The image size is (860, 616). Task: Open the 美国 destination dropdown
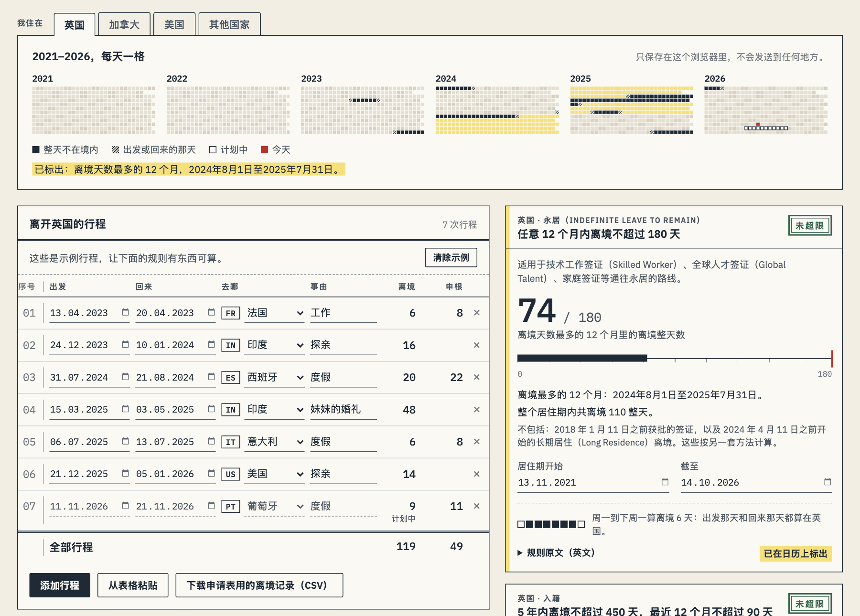point(274,474)
